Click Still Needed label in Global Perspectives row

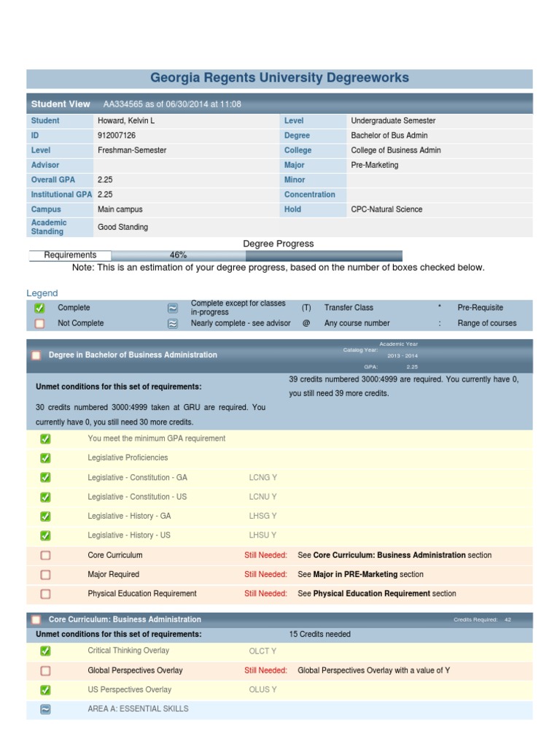[x=265, y=670]
